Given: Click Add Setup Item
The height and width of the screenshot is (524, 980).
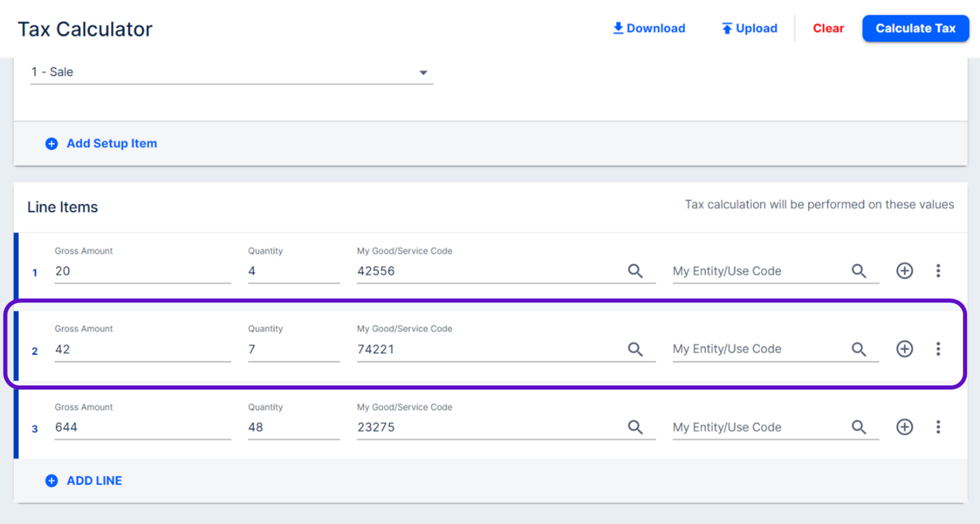Looking at the screenshot, I should pyautogui.click(x=101, y=143).
